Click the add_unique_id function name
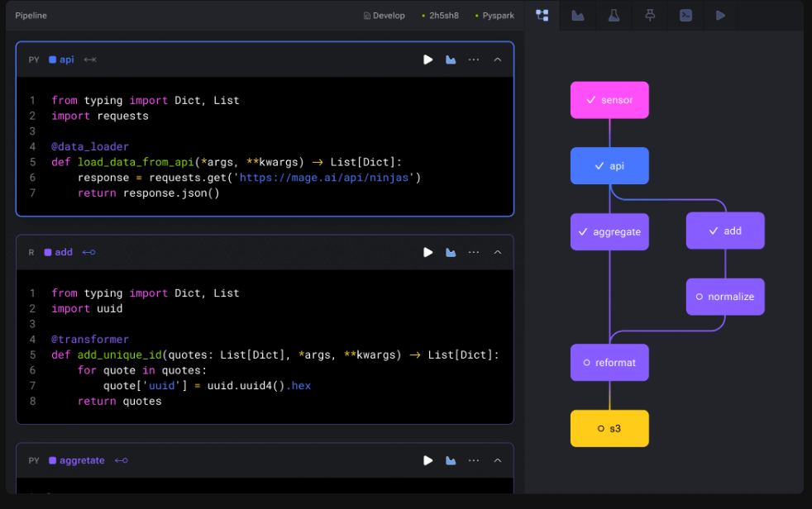This screenshot has height=509, width=812. pos(120,354)
